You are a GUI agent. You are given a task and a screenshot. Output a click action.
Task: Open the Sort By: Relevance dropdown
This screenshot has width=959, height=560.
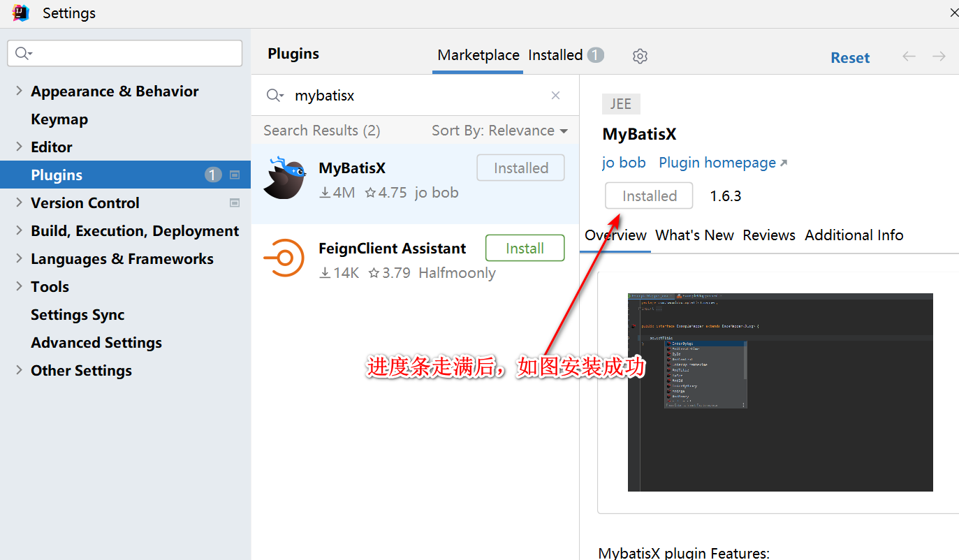499,131
